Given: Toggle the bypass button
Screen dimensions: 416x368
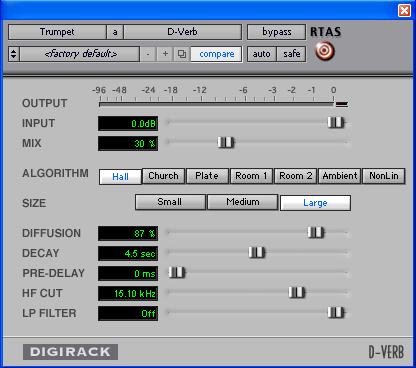Looking at the screenshot, I should (x=276, y=32).
